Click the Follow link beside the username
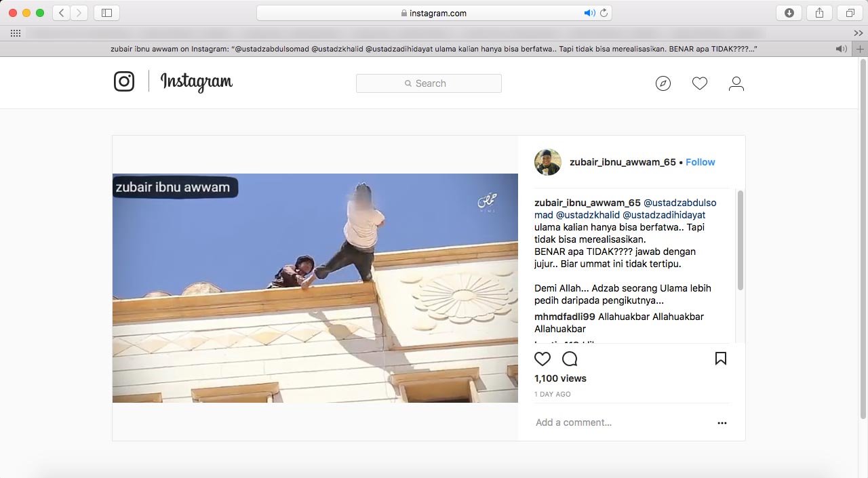The image size is (868, 478). pyautogui.click(x=700, y=162)
